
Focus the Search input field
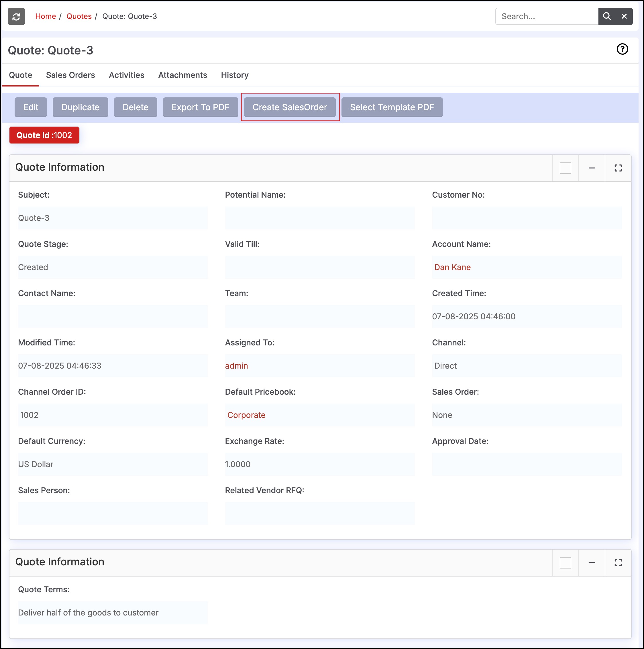547,16
